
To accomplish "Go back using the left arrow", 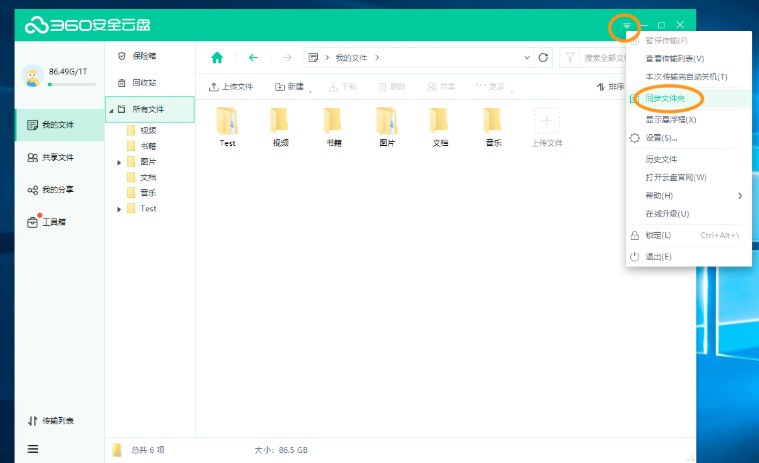I will pos(253,58).
